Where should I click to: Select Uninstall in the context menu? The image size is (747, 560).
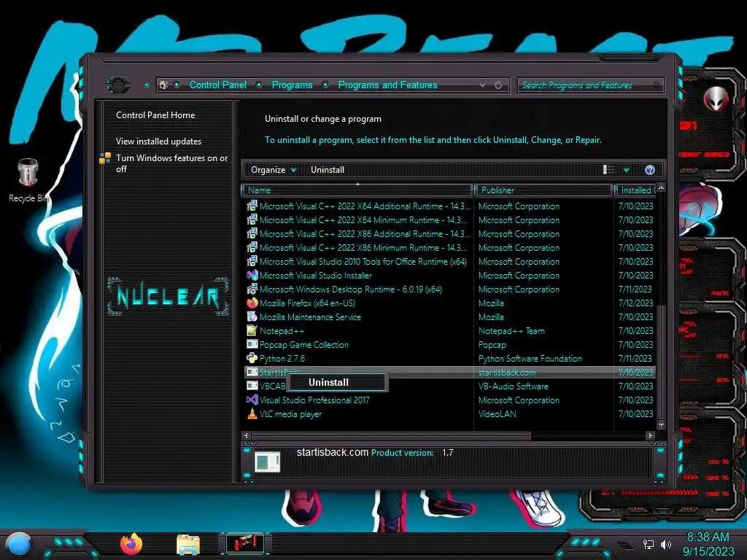click(337, 382)
